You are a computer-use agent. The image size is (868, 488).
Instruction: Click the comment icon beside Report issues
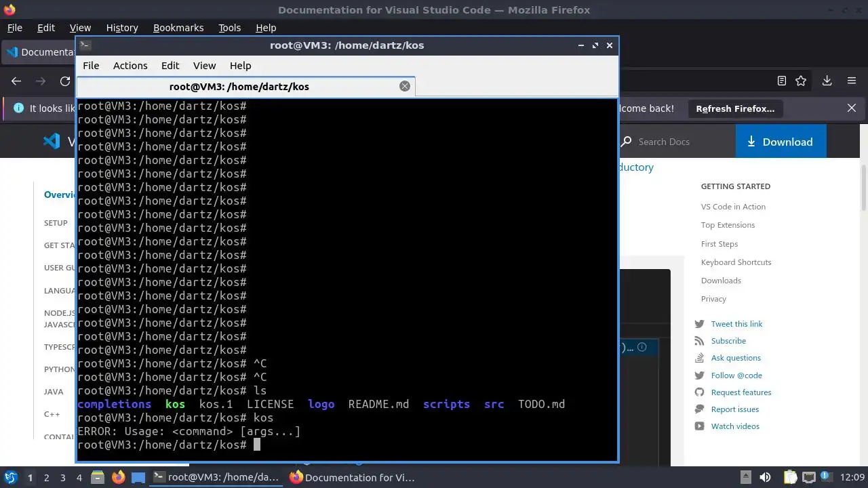(700, 409)
